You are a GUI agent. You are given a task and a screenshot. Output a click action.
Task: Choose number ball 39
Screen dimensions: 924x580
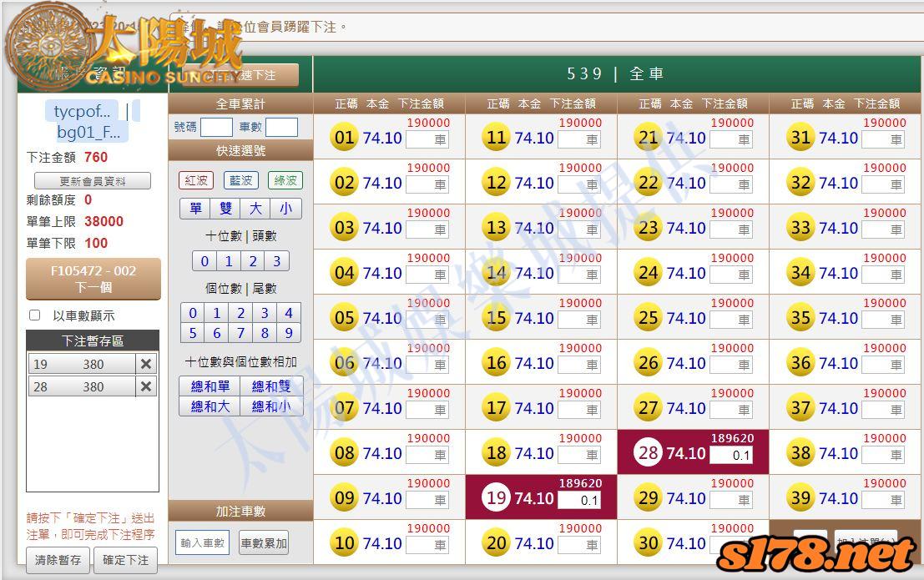point(800,498)
